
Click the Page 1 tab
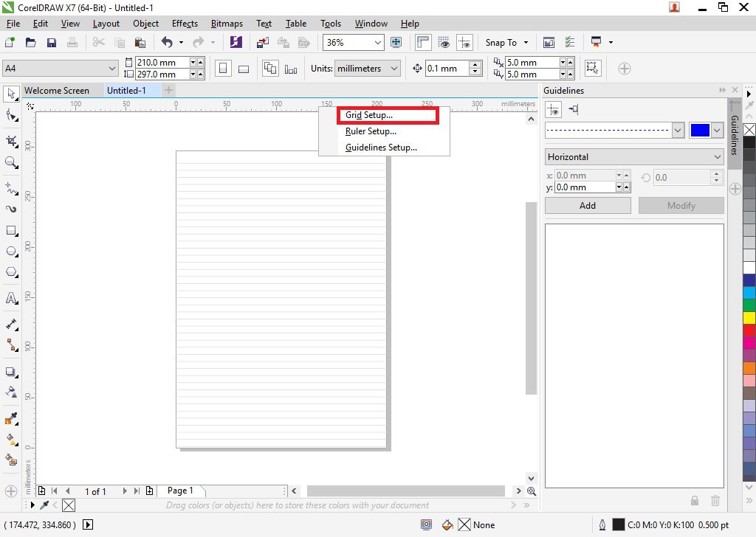(180, 491)
